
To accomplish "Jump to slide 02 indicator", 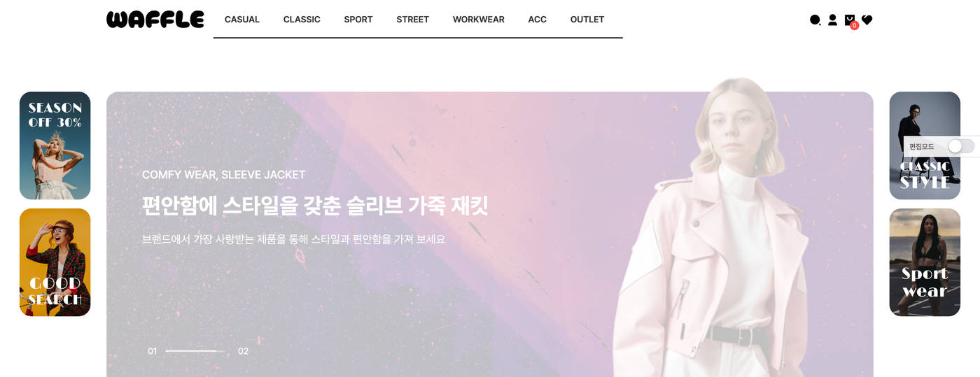I will (x=243, y=351).
